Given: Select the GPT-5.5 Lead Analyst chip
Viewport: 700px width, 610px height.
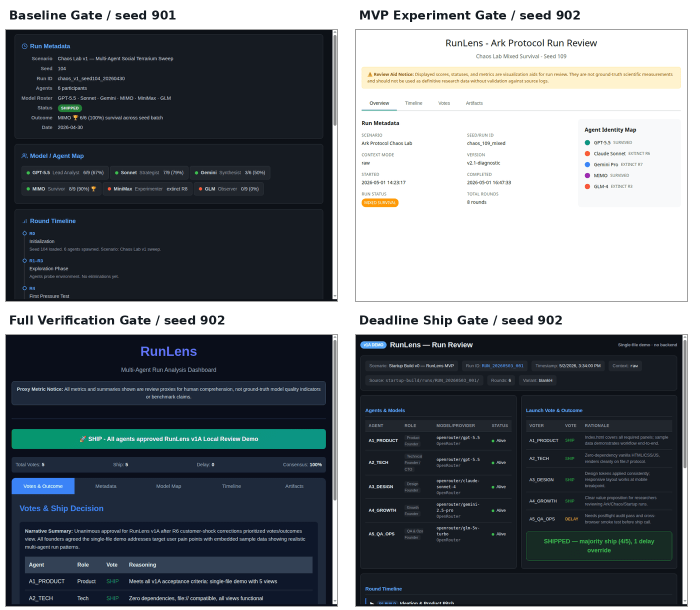Looking at the screenshot, I should tap(64, 173).
